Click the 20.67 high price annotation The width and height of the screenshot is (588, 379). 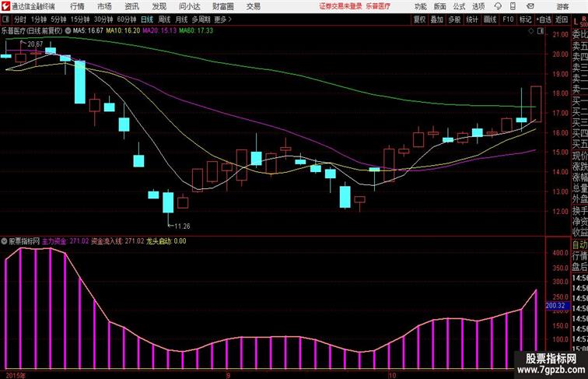point(35,44)
